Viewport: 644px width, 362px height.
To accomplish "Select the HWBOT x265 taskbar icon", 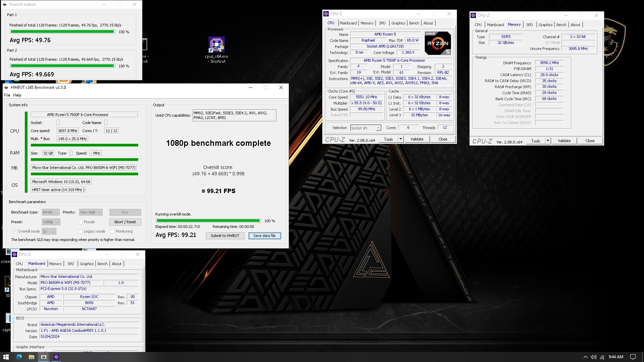I will click(x=44, y=357).
